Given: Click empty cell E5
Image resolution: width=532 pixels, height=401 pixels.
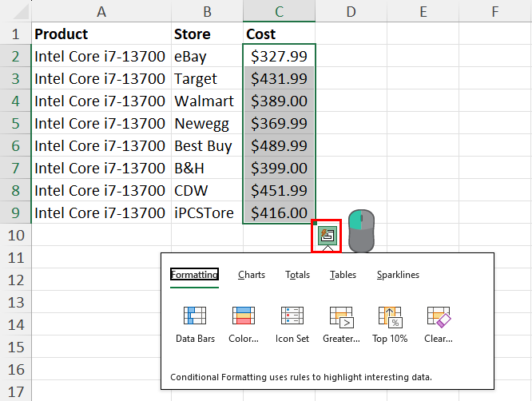Looking at the screenshot, I should coord(423,124).
